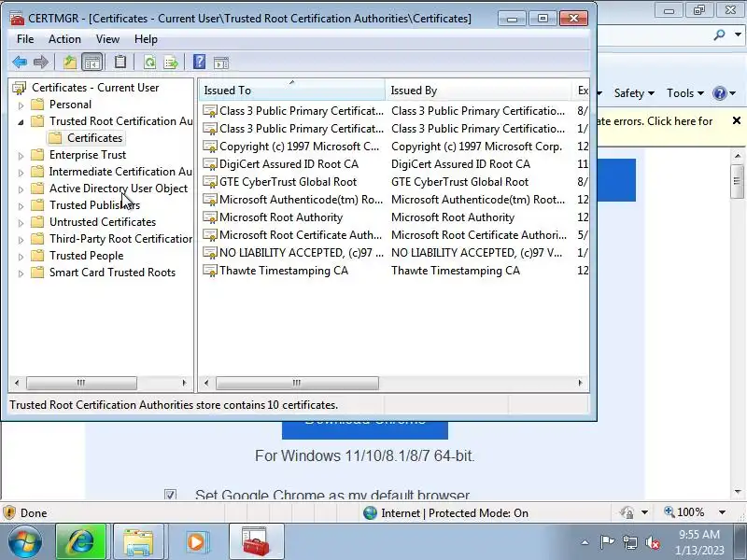Expand the Enterprise Trust node
Screen dimensions: 747x560
pos(21,156)
